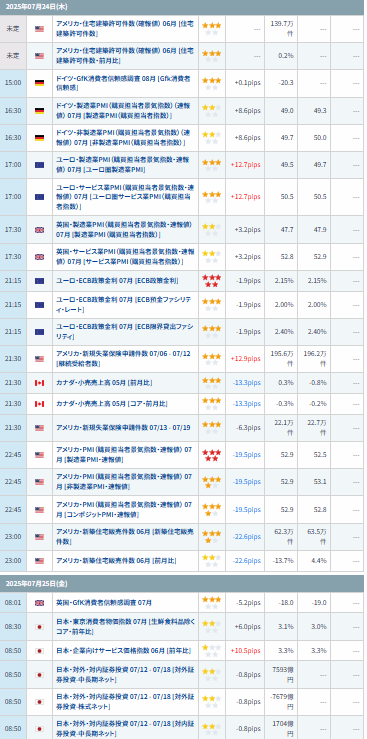
Task: Click the single star rating for 企業向けサービス価格指数
Action: tap(212, 650)
